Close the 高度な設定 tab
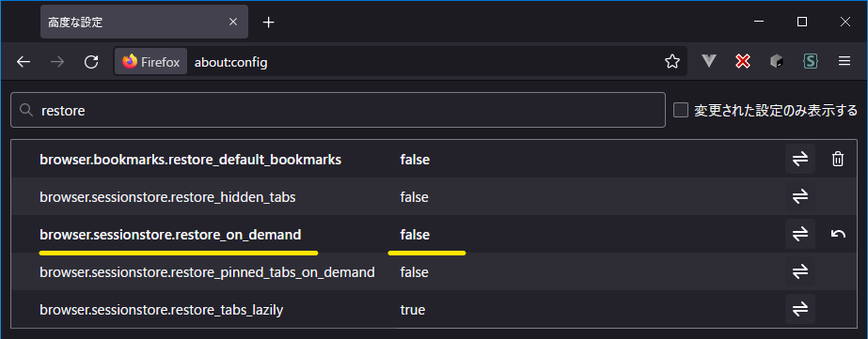868x339 pixels. [233, 23]
